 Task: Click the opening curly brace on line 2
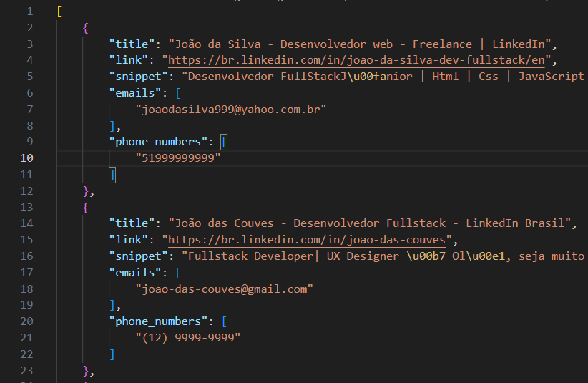(x=86, y=28)
